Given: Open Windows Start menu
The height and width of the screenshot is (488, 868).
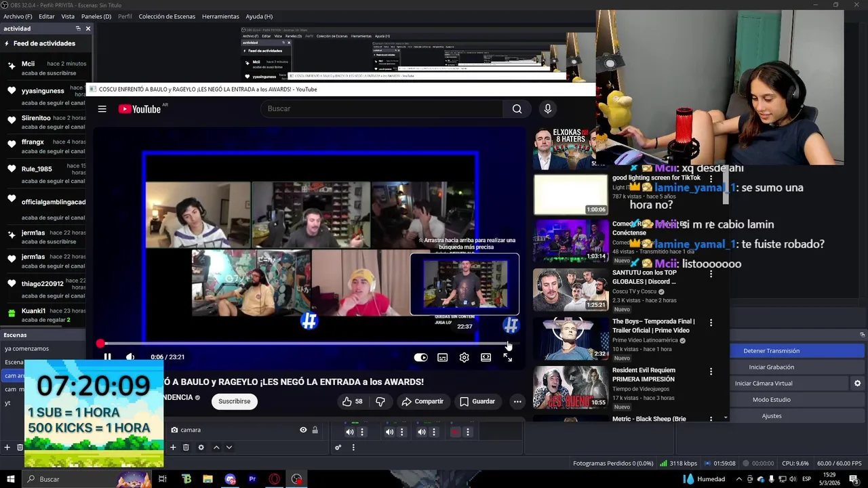Looking at the screenshot, I should click(x=10, y=479).
